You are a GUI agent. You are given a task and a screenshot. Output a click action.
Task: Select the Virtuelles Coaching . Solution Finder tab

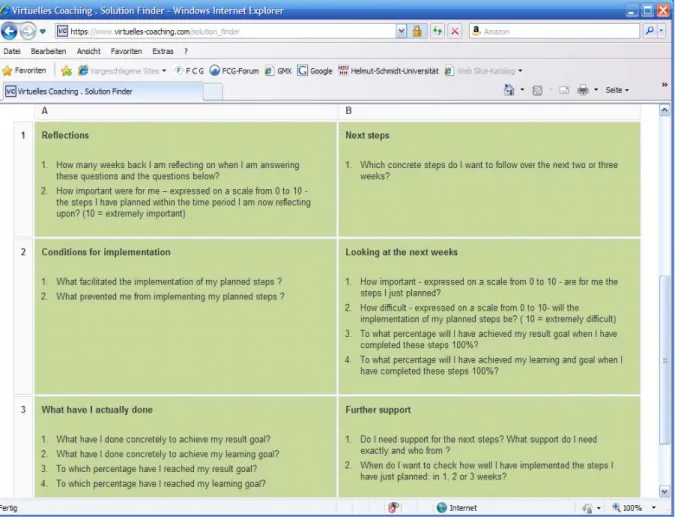(102, 91)
